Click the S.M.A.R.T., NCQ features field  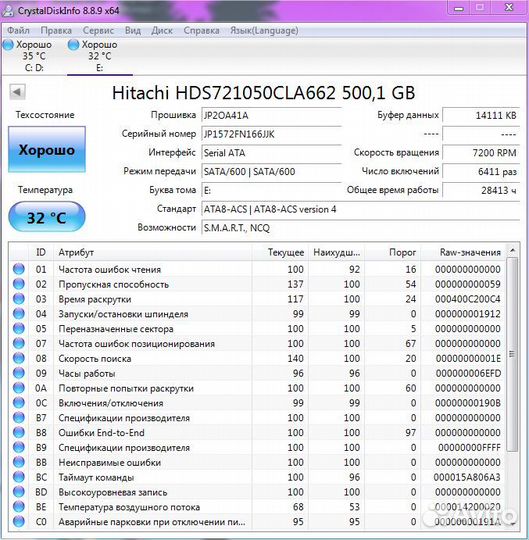click(360, 228)
